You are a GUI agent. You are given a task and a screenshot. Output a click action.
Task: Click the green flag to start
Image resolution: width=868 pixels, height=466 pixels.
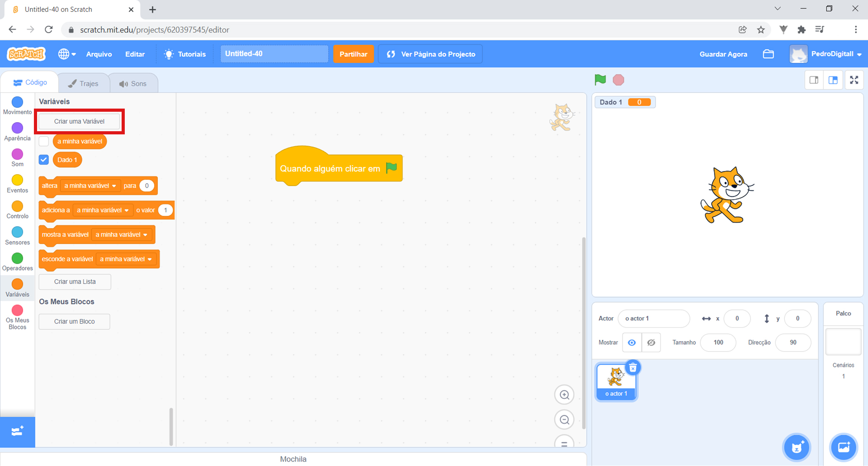600,80
